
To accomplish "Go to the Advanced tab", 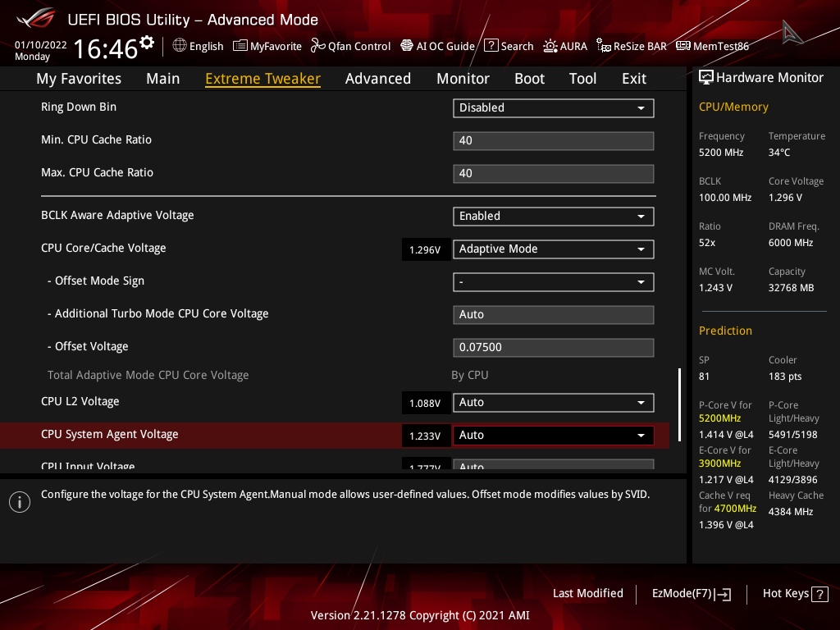I will pos(378,79).
